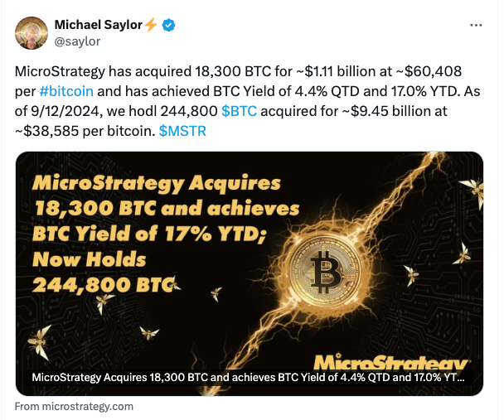Visit the 'From microstrategy.com' source link
The width and height of the screenshot is (504, 420).
click(74, 407)
